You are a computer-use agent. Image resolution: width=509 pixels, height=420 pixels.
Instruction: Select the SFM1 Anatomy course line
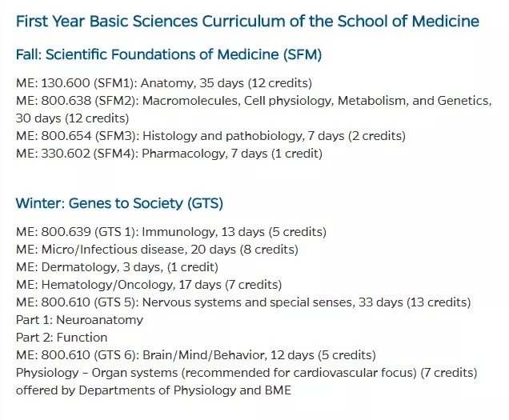tap(163, 83)
